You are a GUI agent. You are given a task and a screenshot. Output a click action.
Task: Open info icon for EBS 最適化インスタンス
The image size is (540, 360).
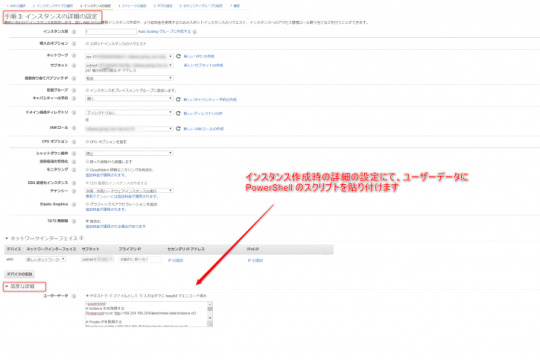pos(74,183)
